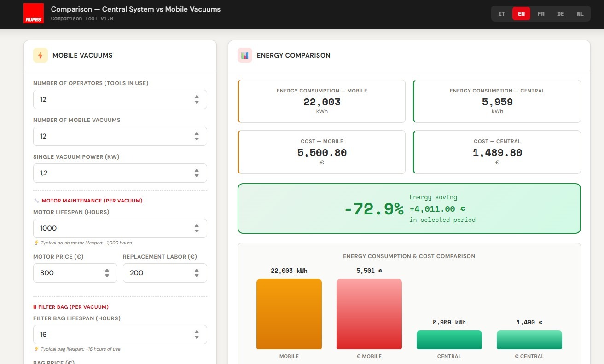
Task: Switch language to FR
Action: (x=541, y=14)
